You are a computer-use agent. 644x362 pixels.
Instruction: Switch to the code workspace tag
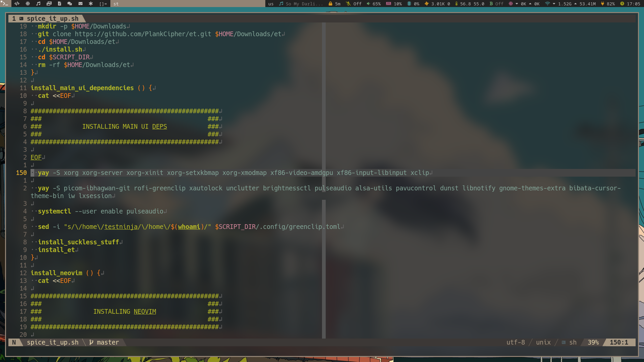(x=17, y=4)
